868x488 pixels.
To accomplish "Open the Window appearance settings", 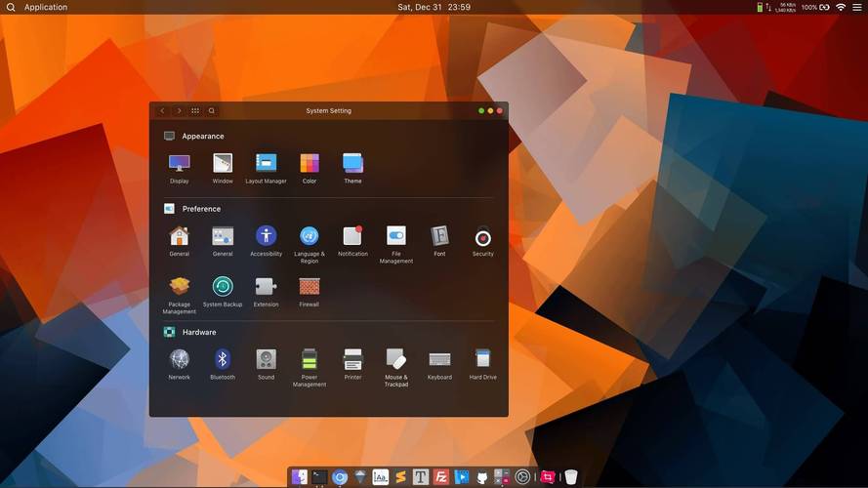I will [223, 169].
